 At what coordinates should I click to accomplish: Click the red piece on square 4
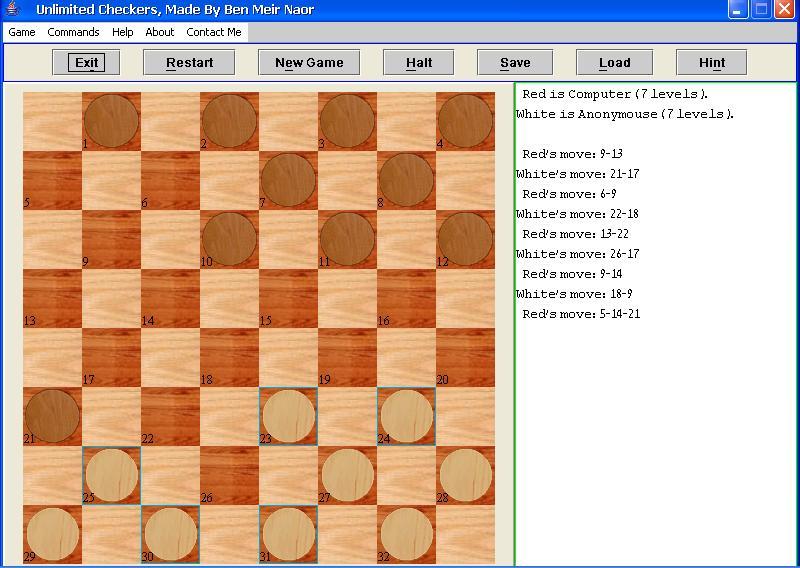(465, 121)
